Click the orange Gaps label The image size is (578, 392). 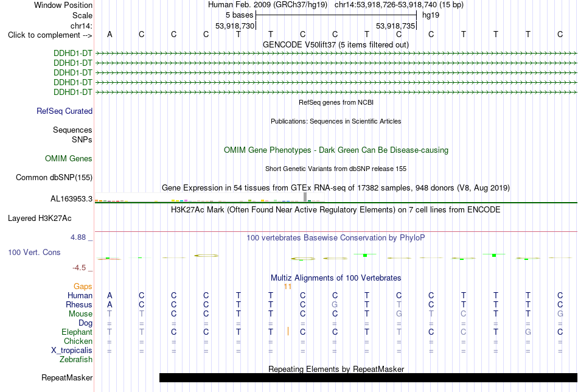tap(83, 286)
